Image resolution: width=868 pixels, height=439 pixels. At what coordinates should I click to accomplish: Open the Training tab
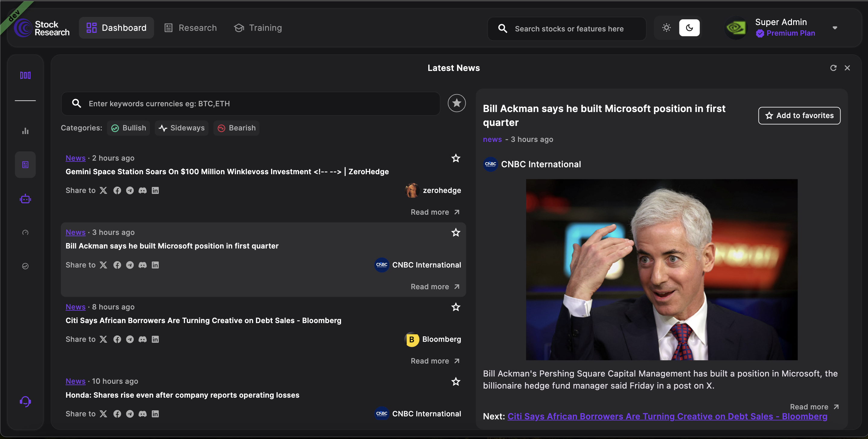point(258,28)
